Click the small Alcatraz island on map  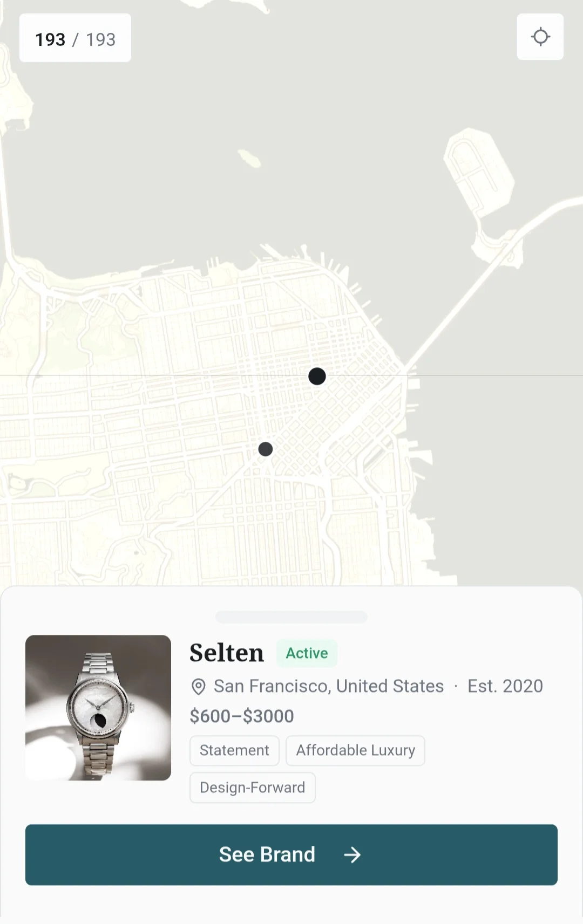249,158
